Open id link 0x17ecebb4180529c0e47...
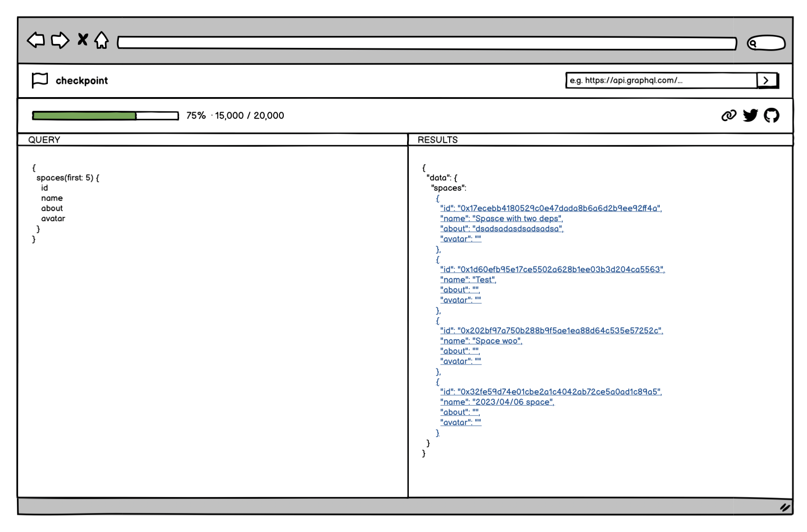Image resolution: width=807 pixels, height=532 pixels. (551, 208)
